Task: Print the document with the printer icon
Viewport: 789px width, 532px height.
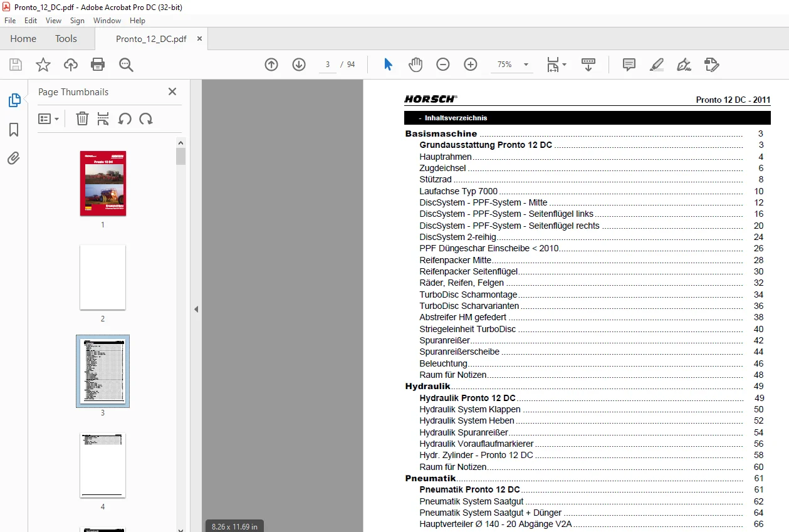Action: [98, 65]
